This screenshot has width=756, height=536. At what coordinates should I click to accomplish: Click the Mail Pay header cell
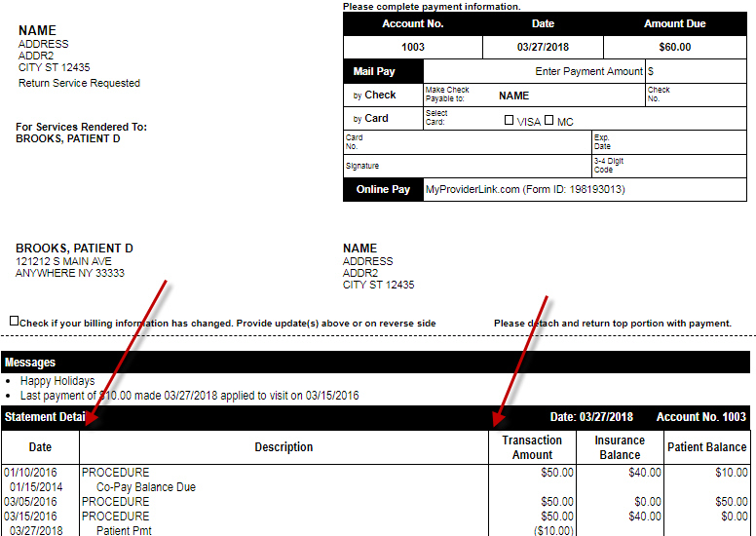tap(383, 71)
